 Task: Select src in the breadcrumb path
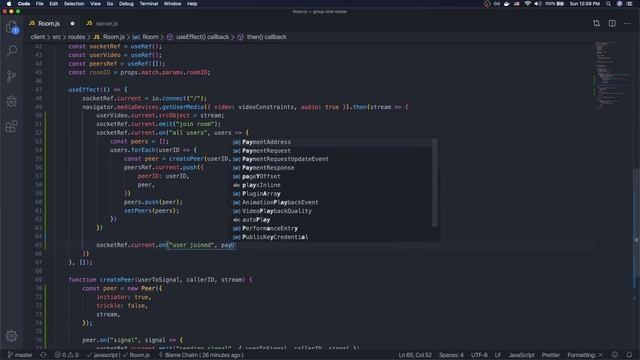coord(57,37)
